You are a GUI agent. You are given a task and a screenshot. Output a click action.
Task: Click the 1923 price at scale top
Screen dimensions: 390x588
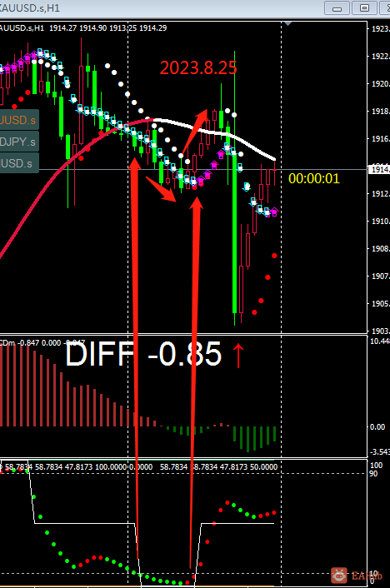click(380, 29)
